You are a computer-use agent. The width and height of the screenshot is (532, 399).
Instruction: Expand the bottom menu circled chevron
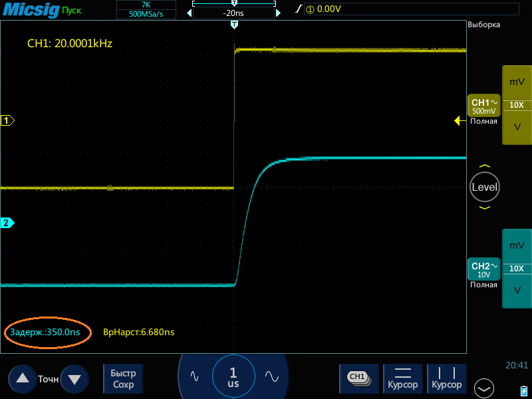click(x=484, y=388)
